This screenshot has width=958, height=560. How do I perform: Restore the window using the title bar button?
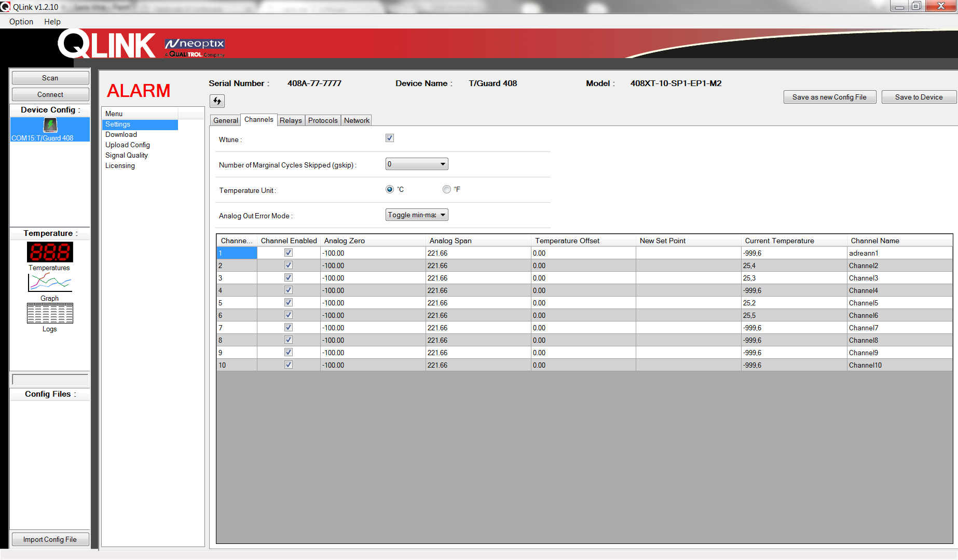point(916,6)
